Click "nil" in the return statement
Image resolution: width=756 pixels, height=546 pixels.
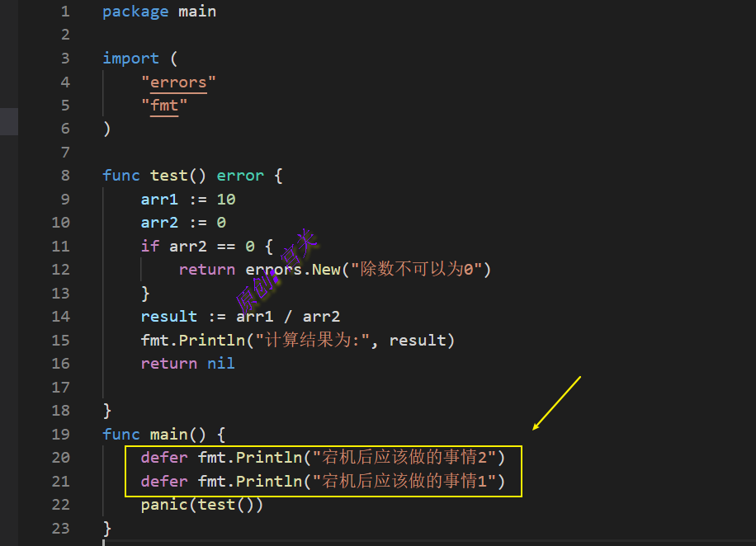pyautogui.click(x=221, y=364)
